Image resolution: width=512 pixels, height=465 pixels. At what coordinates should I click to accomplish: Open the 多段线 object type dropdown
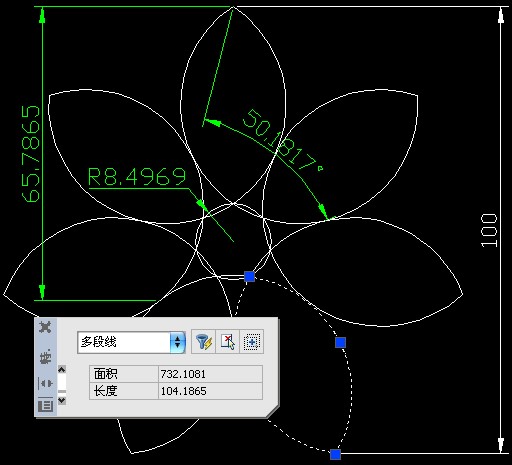pos(177,342)
